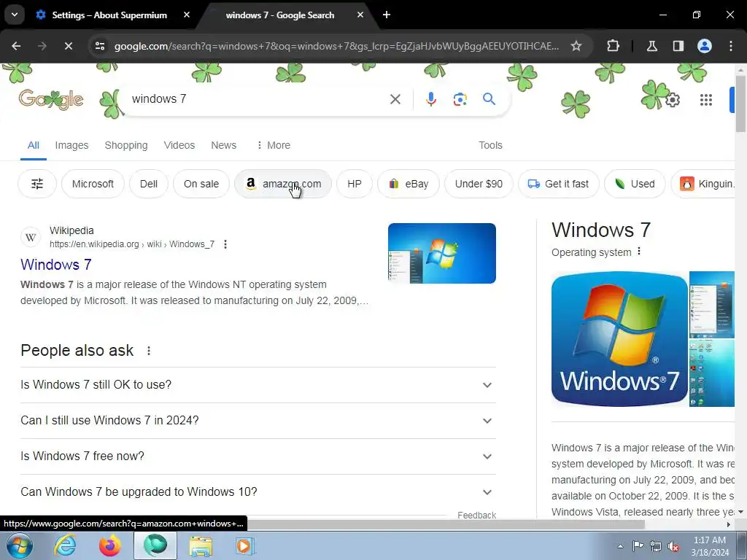Open the large Windows 7 logo image

click(x=619, y=339)
